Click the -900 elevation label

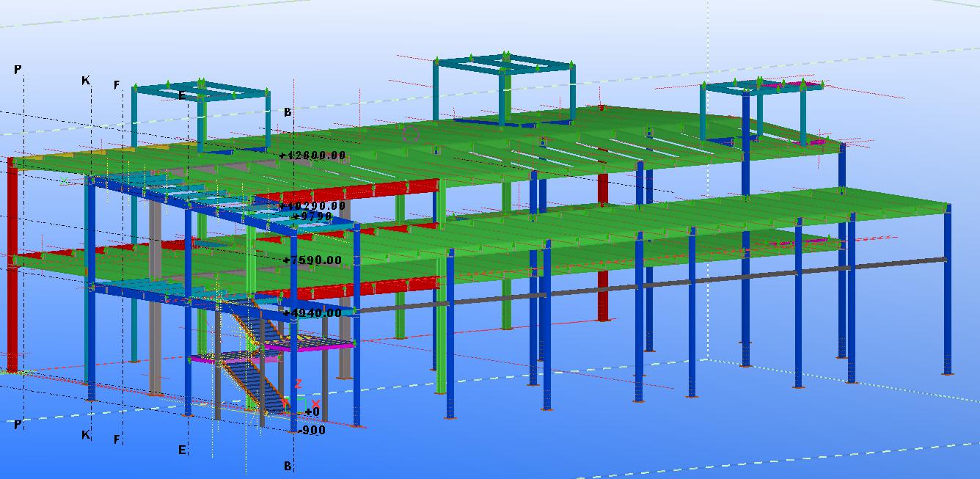click(x=312, y=431)
